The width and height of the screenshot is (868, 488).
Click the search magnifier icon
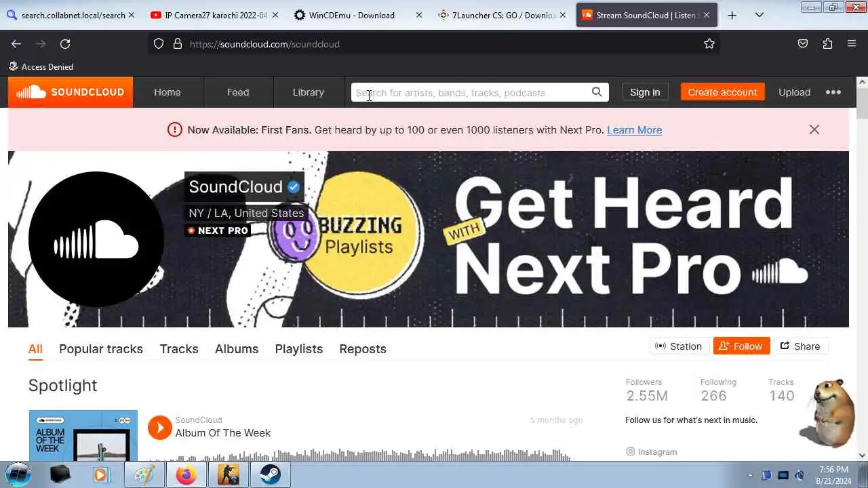pyautogui.click(x=597, y=92)
